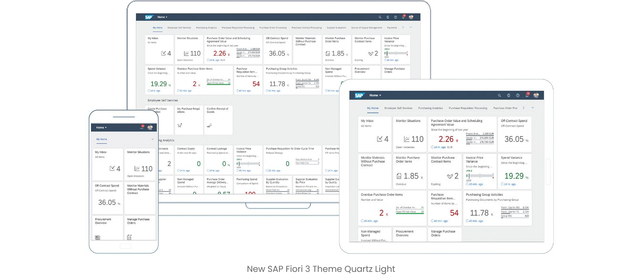Tap the notification bell on the phone header
Image resolution: width=644 pixels, height=280 pixels.
tap(142, 128)
